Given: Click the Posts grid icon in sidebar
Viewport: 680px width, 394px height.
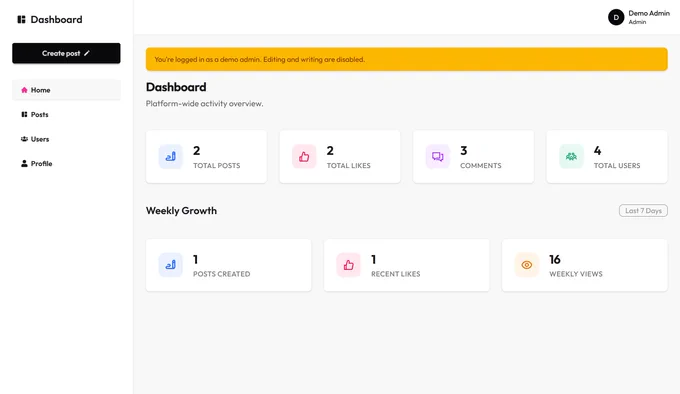Looking at the screenshot, I should point(24,114).
